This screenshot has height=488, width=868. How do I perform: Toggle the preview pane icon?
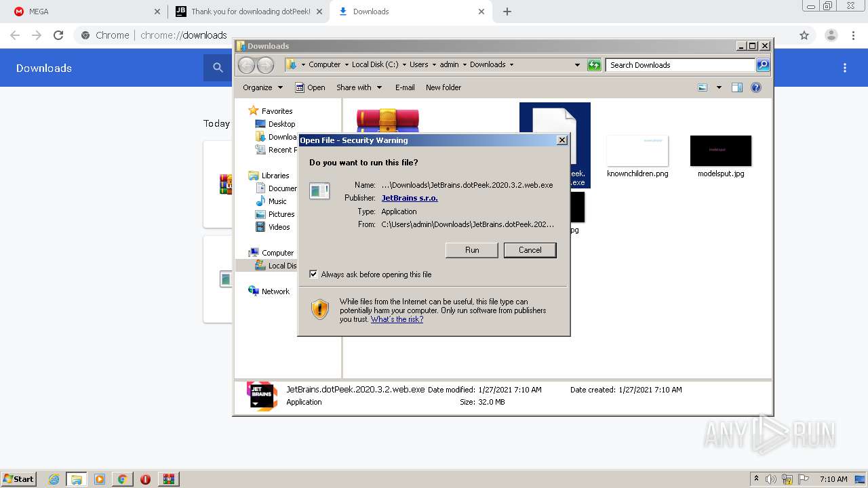(x=737, y=87)
